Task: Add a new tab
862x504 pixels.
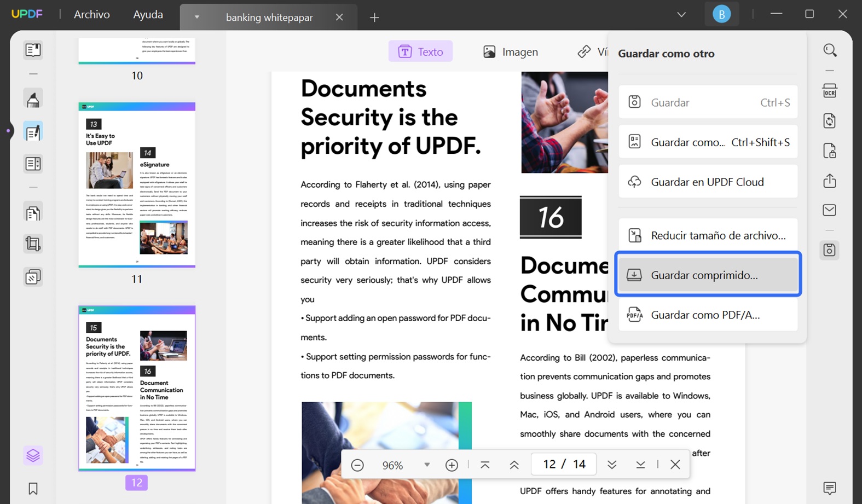Action: pos(374,18)
